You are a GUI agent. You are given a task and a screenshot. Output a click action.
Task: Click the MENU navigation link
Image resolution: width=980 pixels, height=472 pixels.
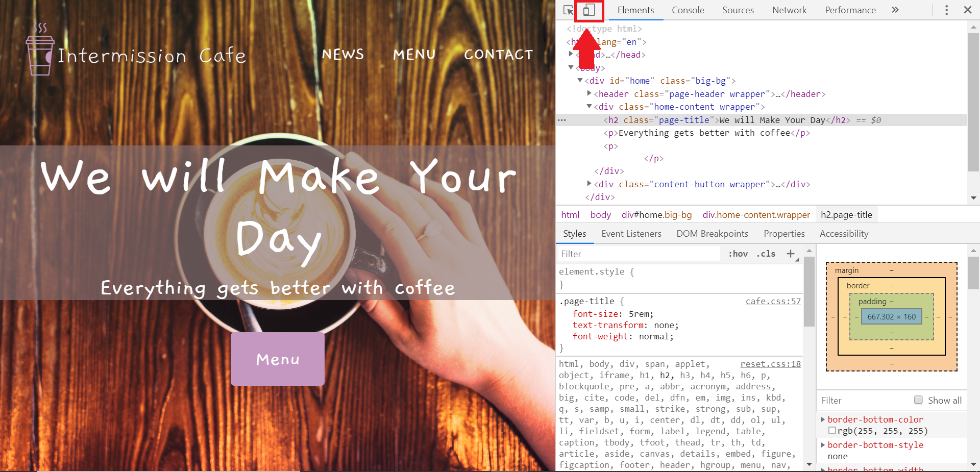pyautogui.click(x=414, y=55)
